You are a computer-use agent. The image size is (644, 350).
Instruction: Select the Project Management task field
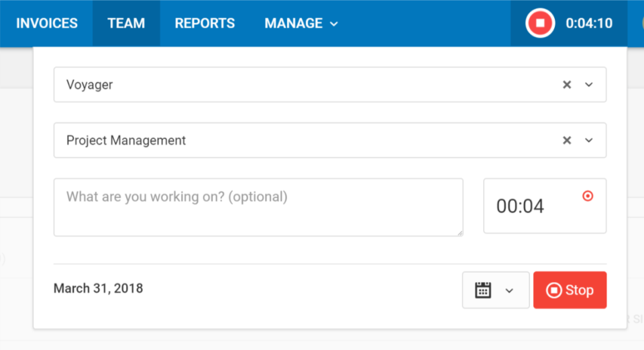[x=302, y=140]
